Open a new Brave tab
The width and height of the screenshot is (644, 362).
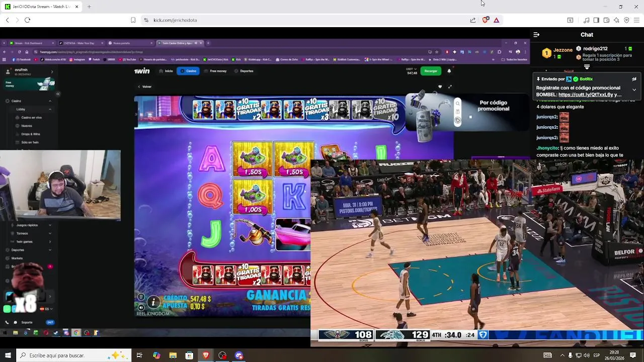89,7
